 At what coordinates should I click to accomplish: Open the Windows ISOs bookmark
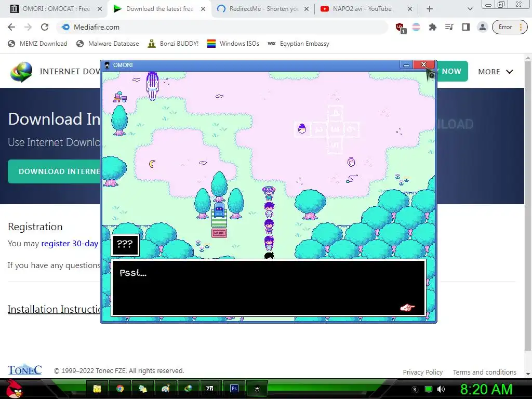coord(233,44)
